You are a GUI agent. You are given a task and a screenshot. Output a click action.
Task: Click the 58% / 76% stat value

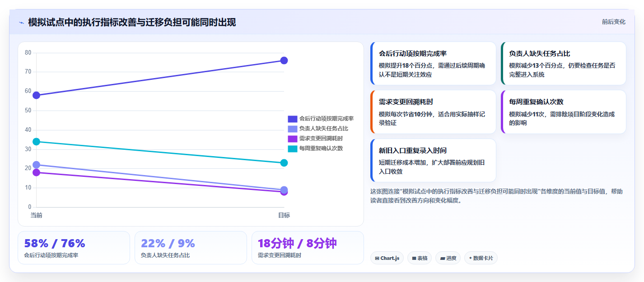(x=55, y=243)
